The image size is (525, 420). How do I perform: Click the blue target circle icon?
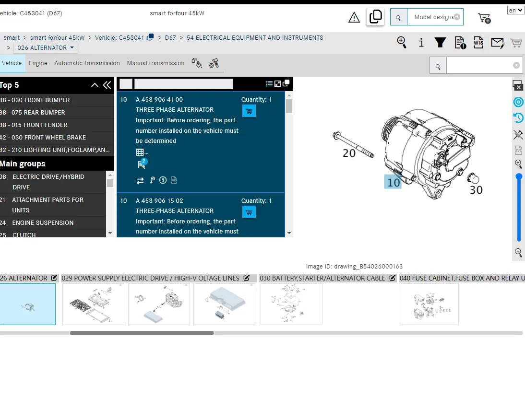pos(518,102)
